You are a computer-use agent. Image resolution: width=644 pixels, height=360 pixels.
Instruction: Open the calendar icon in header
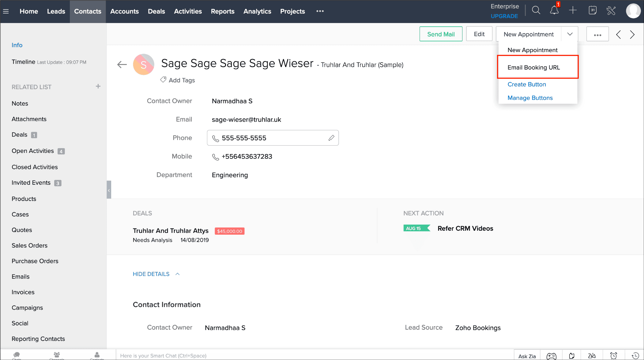click(x=593, y=10)
